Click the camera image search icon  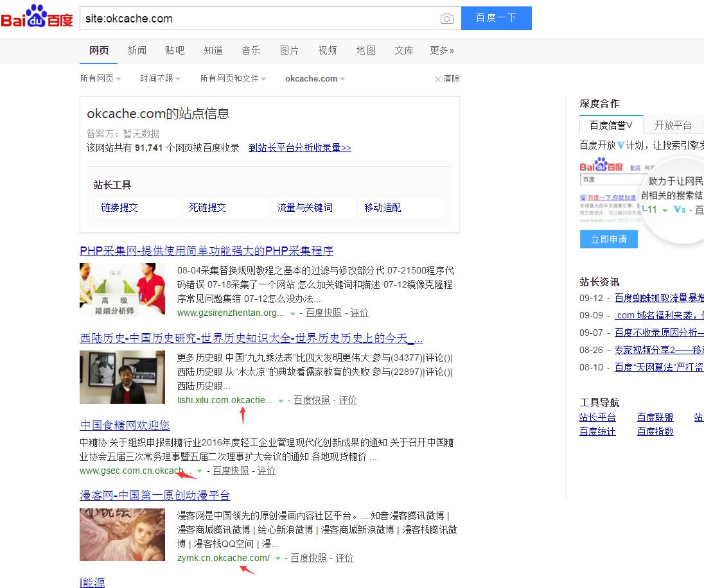coord(447,19)
